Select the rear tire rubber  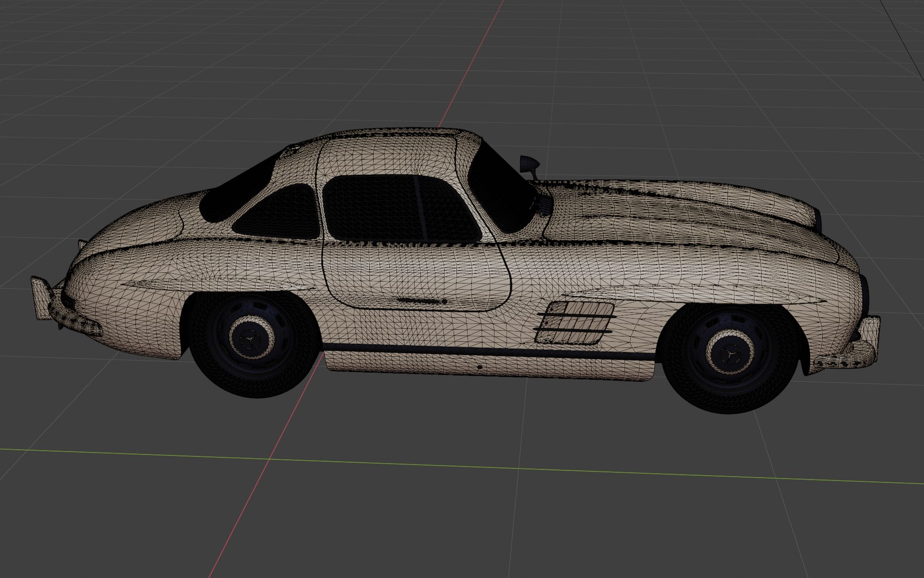[x=252, y=343]
